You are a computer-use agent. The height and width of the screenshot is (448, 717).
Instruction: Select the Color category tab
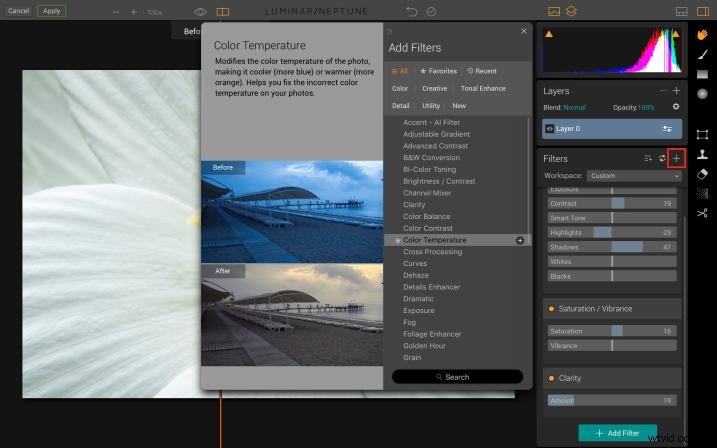[400, 89]
